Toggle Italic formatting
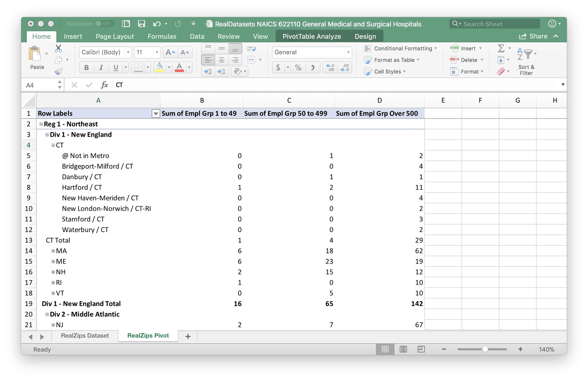 click(x=101, y=68)
